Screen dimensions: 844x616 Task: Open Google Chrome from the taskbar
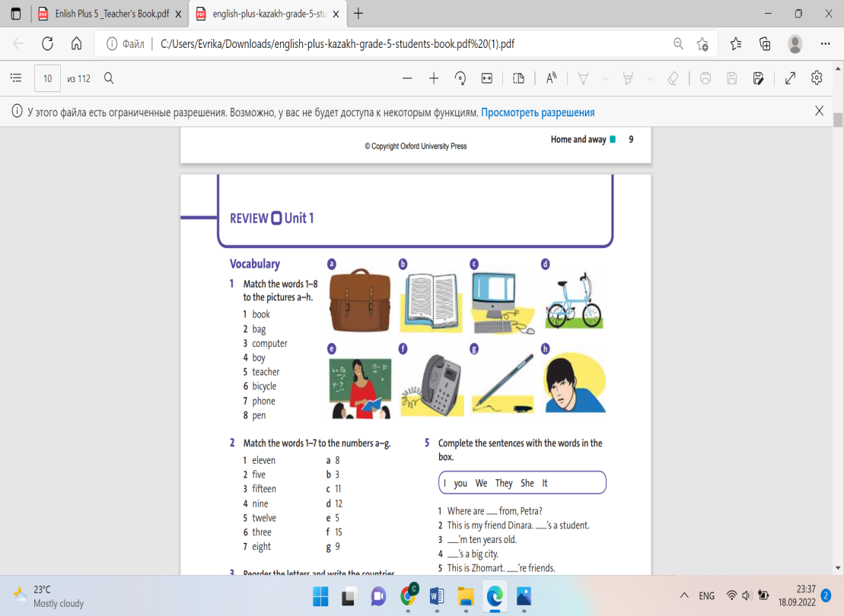pyautogui.click(x=409, y=595)
